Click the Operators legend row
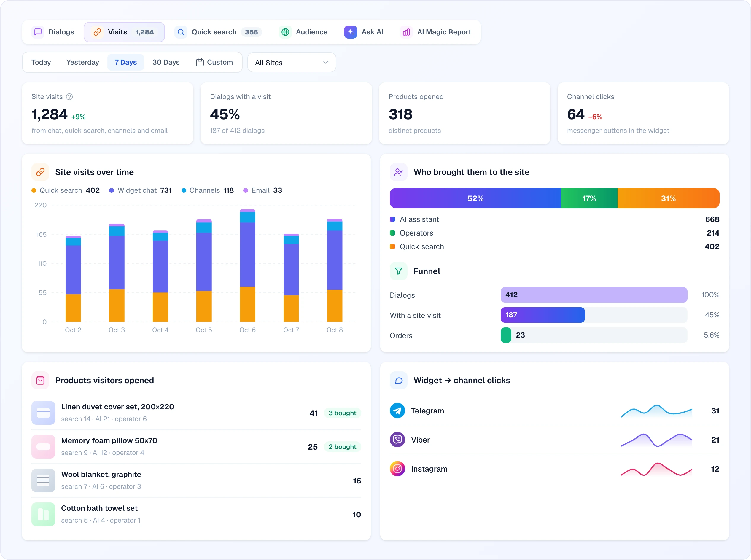This screenshot has height=560, width=751. (554, 233)
